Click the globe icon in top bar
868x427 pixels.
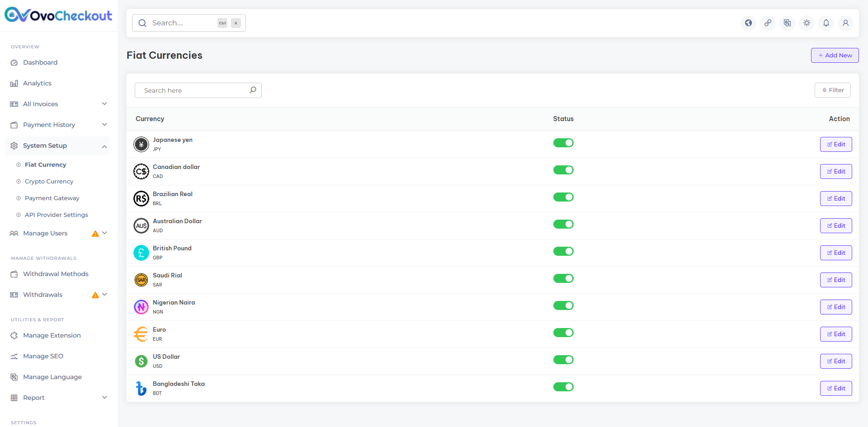click(749, 23)
